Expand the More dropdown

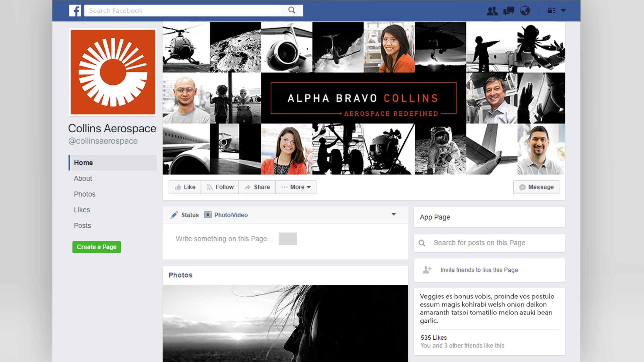[296, 187]
